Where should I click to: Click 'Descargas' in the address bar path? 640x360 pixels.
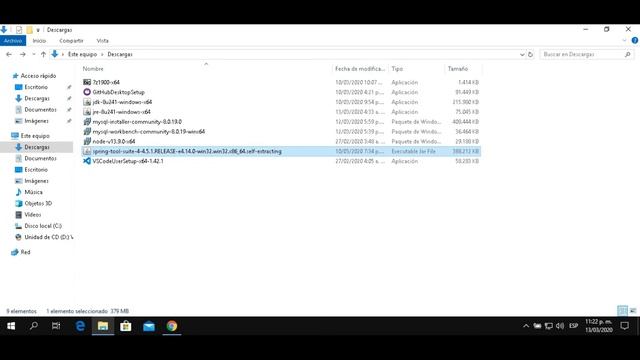click(x=120, y=54)
